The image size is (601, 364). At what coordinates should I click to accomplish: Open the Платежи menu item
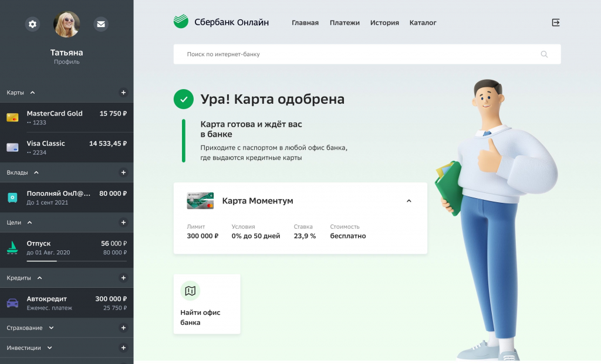345,23
